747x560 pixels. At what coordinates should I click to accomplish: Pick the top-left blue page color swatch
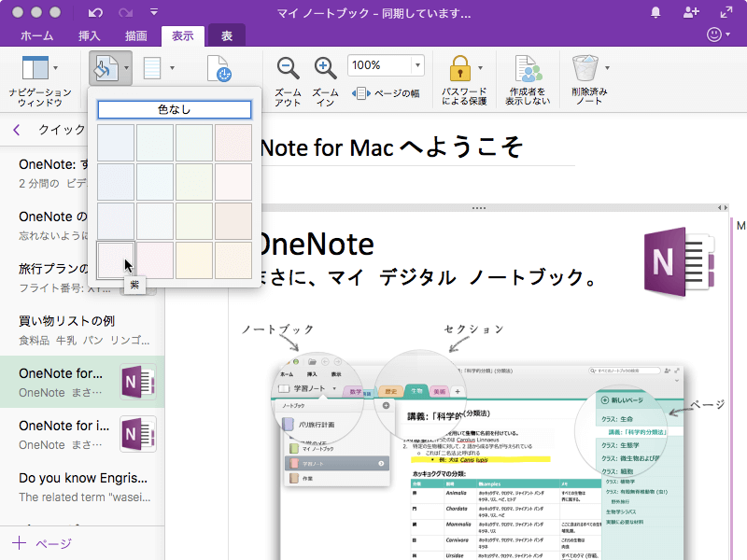click(116, 143)
